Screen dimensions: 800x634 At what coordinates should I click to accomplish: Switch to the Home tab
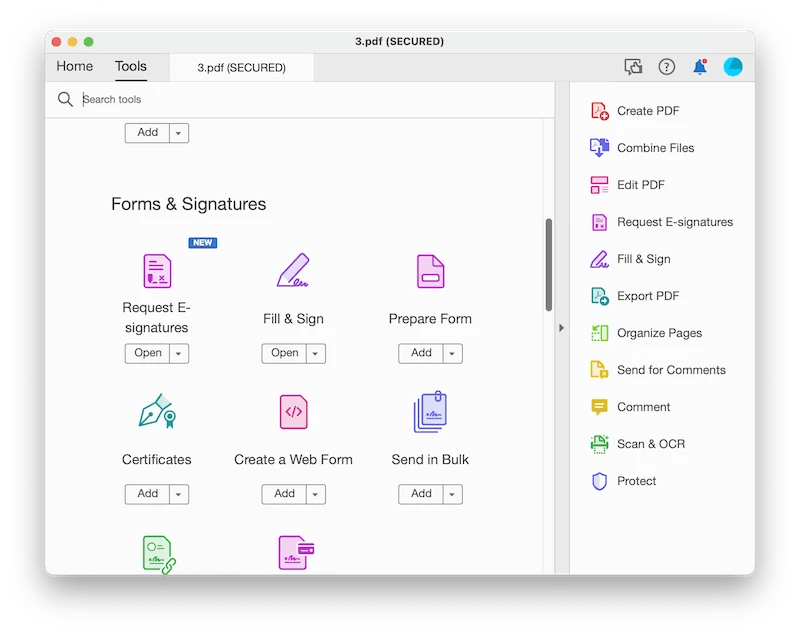pyautogui.click(x=74, y=66)
